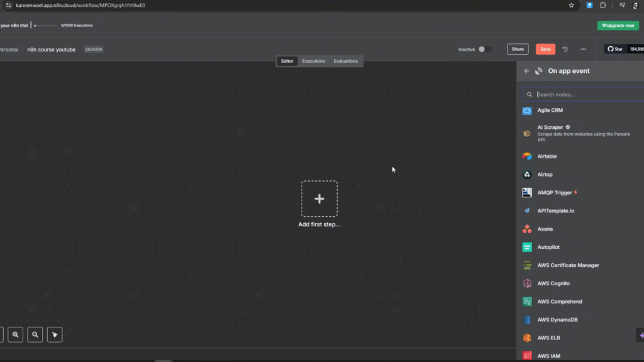Select Airtable text in the node list
Image resolution: width=644 pixels, height=362 pixels.
click(x=547, y=156)
